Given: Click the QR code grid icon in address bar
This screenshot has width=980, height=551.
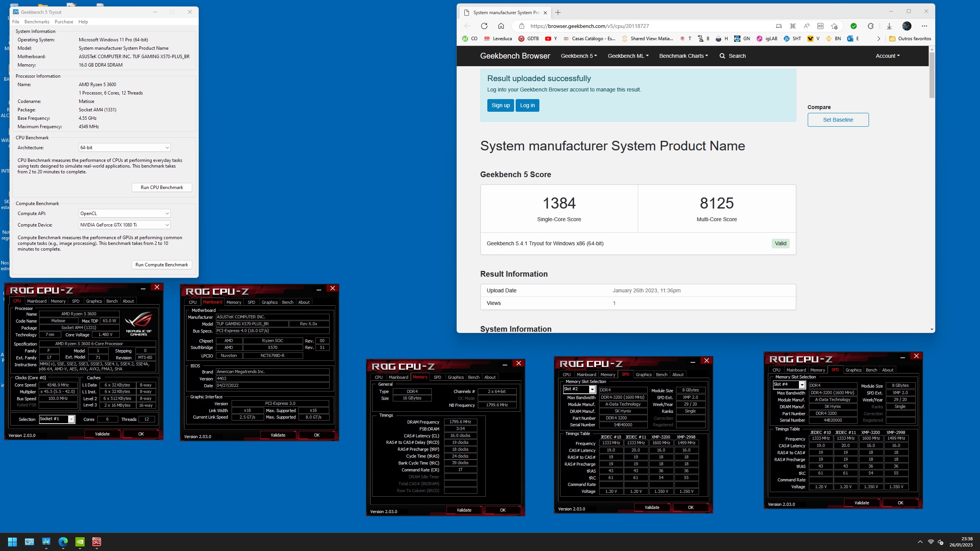Looking at the screenshot, I should (x=792, y=26).
